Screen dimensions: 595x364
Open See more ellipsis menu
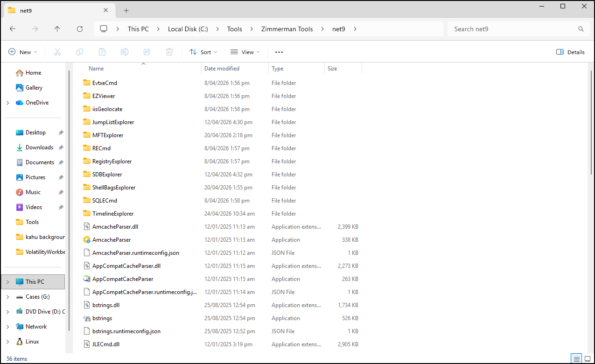click(x=279, y=52)
